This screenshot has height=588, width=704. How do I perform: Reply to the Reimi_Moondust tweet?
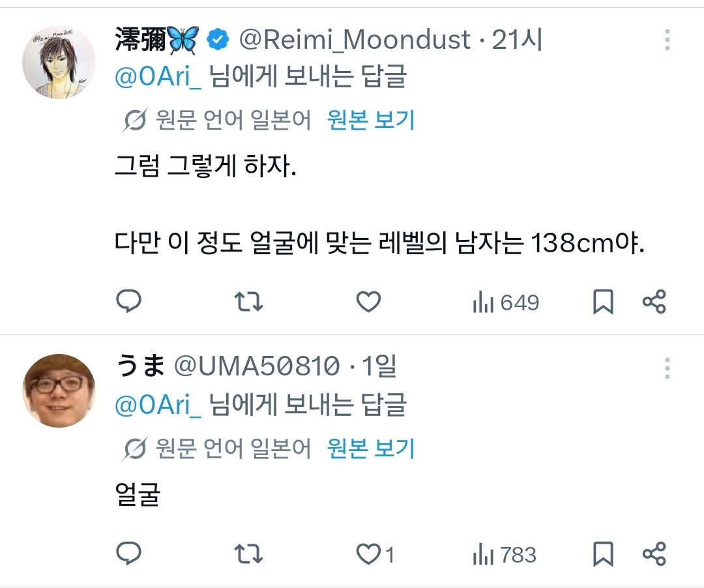129,301
